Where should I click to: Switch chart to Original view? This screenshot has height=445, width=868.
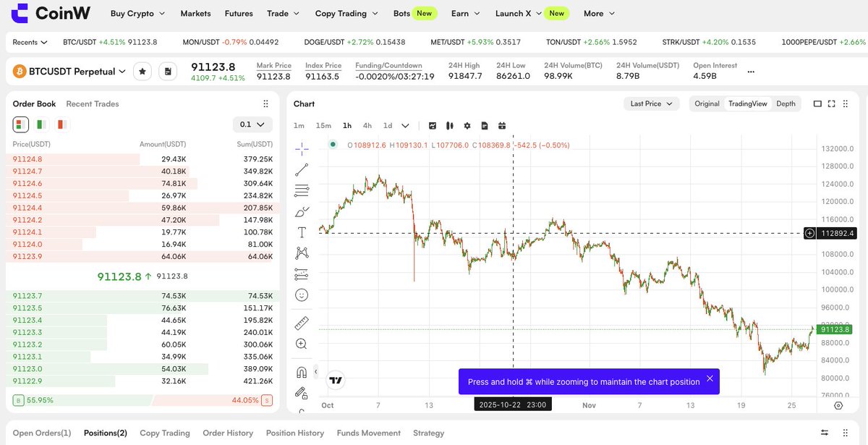click(x=707, y=104)
